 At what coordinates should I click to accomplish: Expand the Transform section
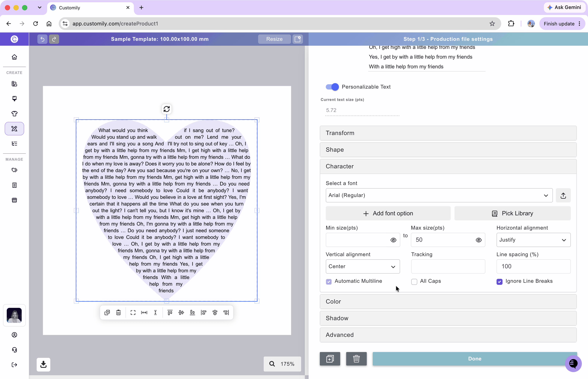click(448, 133)
